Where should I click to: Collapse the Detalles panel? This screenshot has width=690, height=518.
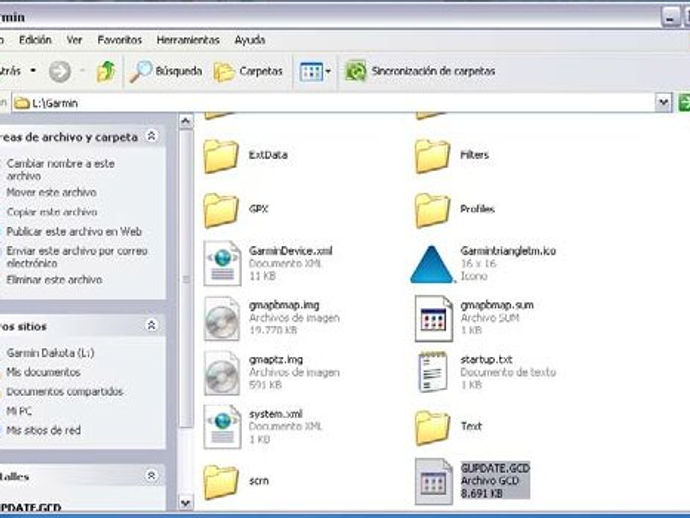click(151, 475)
